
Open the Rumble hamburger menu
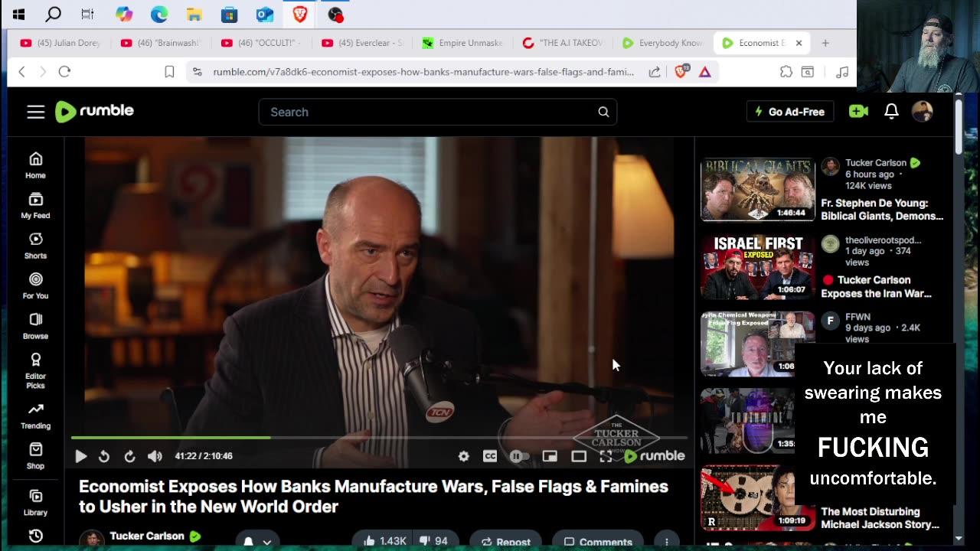coord(36,112)
